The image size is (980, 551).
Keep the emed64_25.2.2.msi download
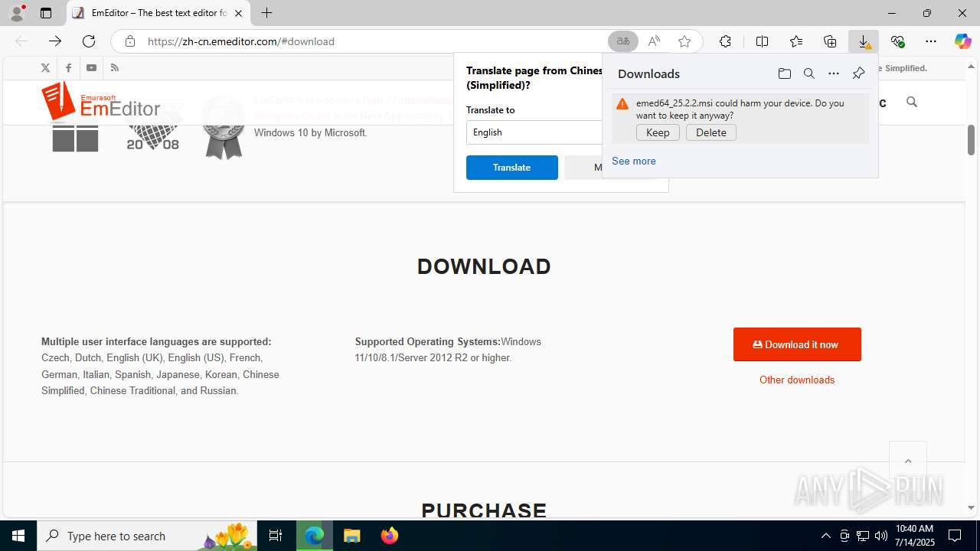(658, 132)
